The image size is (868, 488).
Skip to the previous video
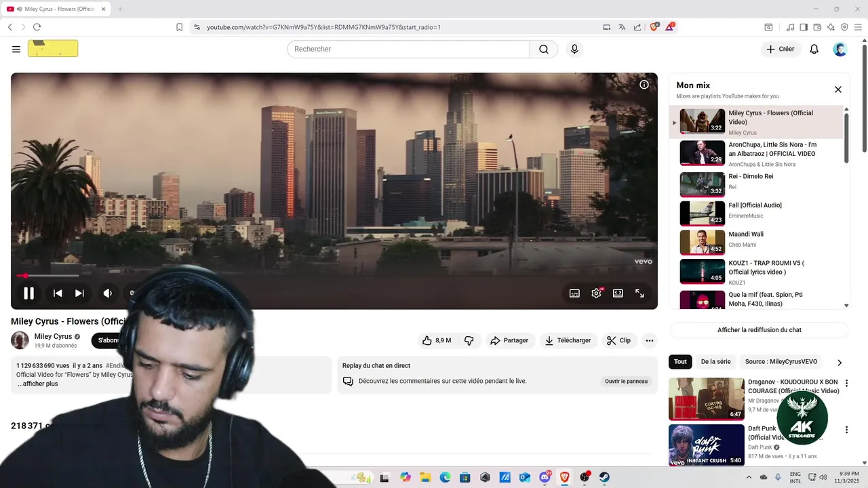tap(58, 293)
